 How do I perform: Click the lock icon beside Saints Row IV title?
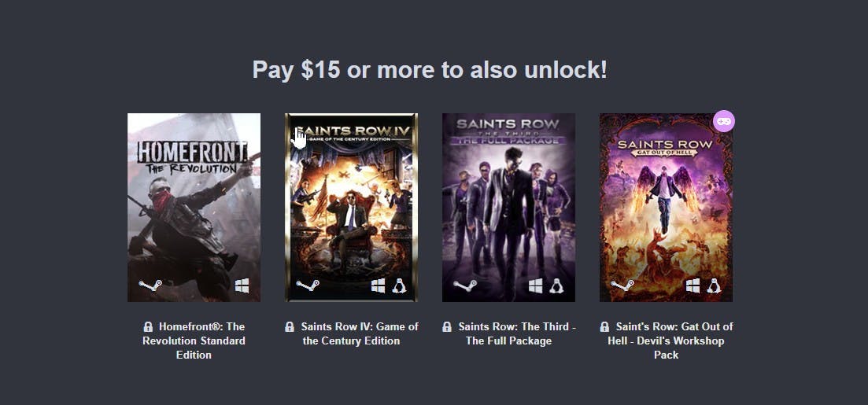tap(290, 326)
